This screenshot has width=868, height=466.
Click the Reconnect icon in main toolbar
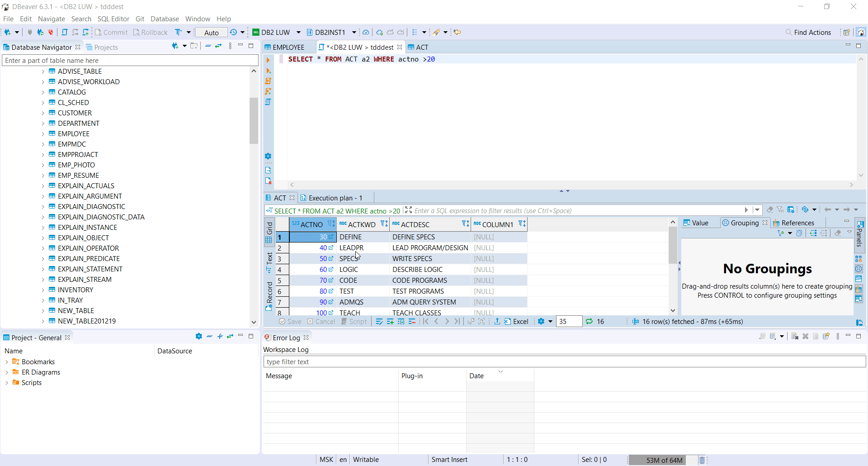40,32
